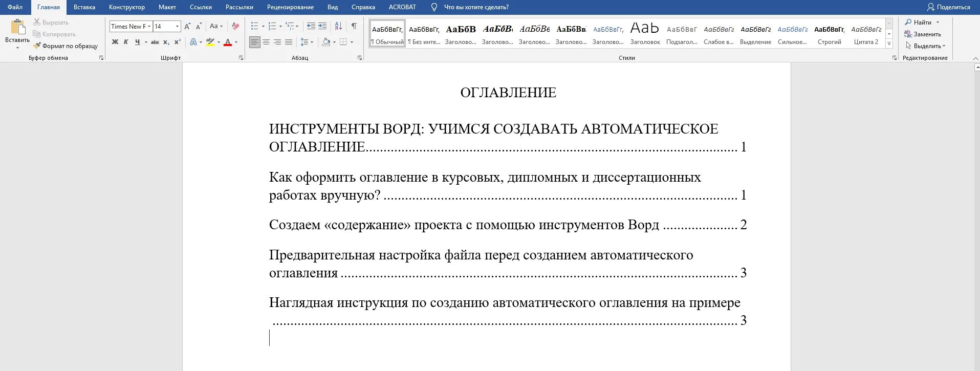Align paragraph text to the right
Image resolution: width=980 pixels, height=371 pixels.
[277, 42]
